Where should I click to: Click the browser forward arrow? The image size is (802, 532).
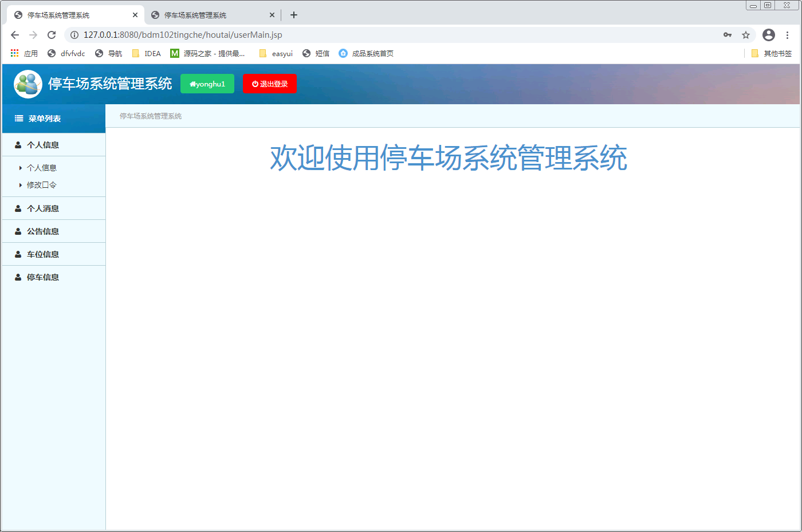point(33,35)
